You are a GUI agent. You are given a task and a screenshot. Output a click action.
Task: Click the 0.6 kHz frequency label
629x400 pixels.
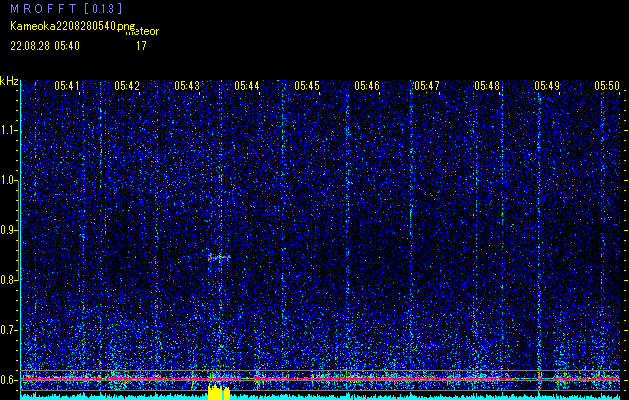coord(8,380)
